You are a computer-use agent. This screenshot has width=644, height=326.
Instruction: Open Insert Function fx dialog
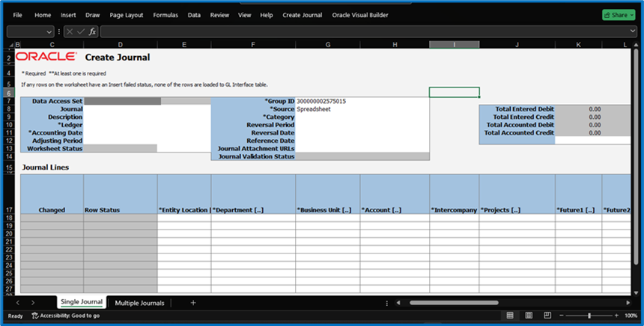click(92, 31)
